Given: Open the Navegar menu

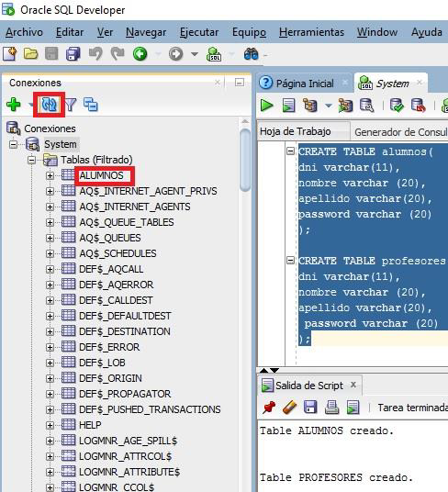Looking at the screenshot, I should pyautogui.click(x=146, y=32).
